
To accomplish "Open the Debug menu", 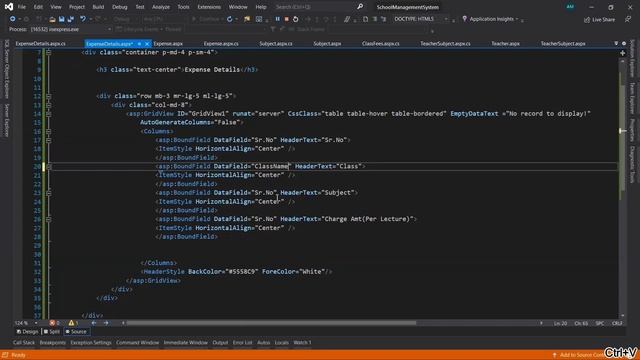I will click(120, 7).
